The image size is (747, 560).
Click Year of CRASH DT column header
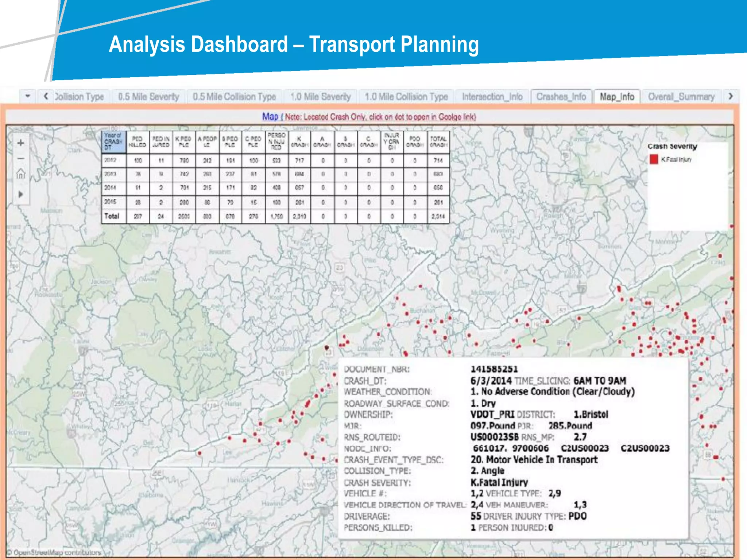[114, 141]
